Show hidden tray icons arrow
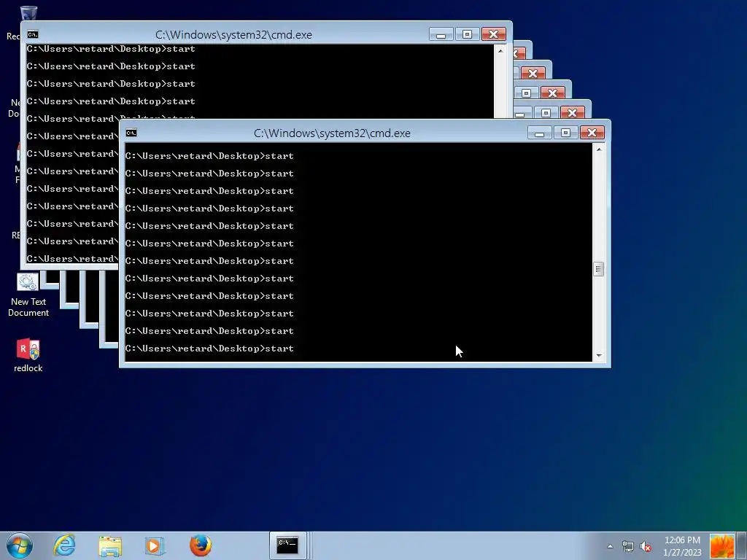Viewport: 747px width, 560px height. pos(610,546)
